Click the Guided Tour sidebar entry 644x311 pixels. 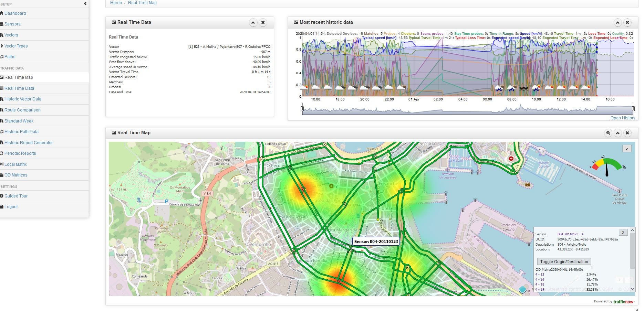point(16,196)
